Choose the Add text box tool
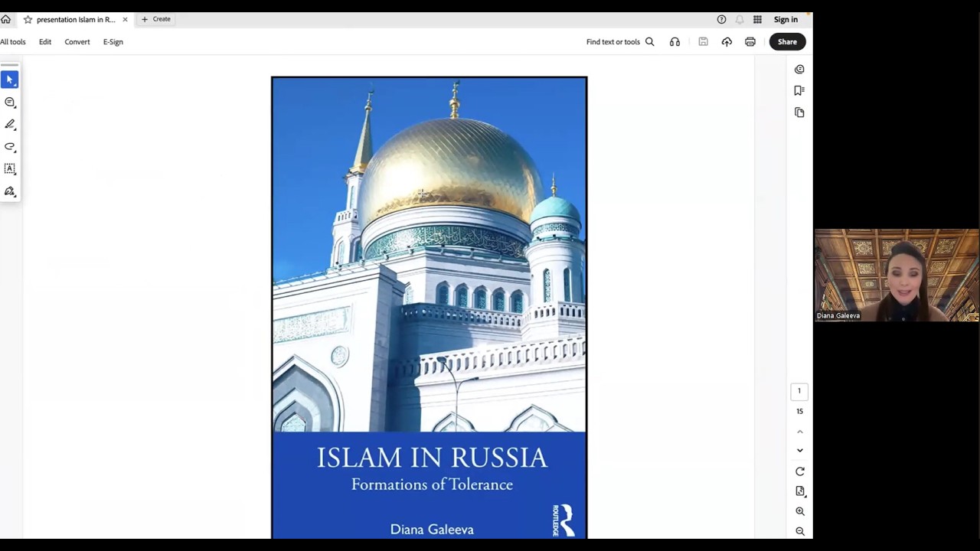The height and width of the screenshot is (551, 980). click(10, 168)
